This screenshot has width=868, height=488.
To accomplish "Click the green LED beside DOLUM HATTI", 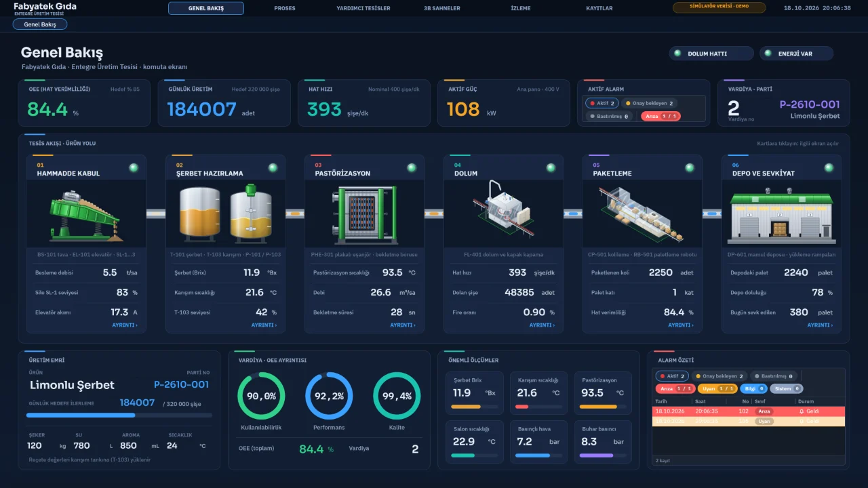I will point(677,54).
